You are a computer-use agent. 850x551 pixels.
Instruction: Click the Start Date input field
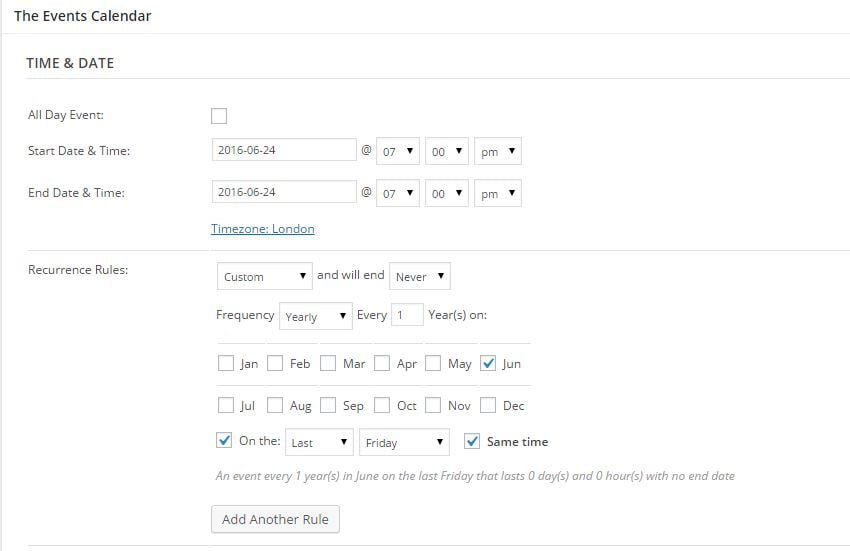[x=284, y=151]
